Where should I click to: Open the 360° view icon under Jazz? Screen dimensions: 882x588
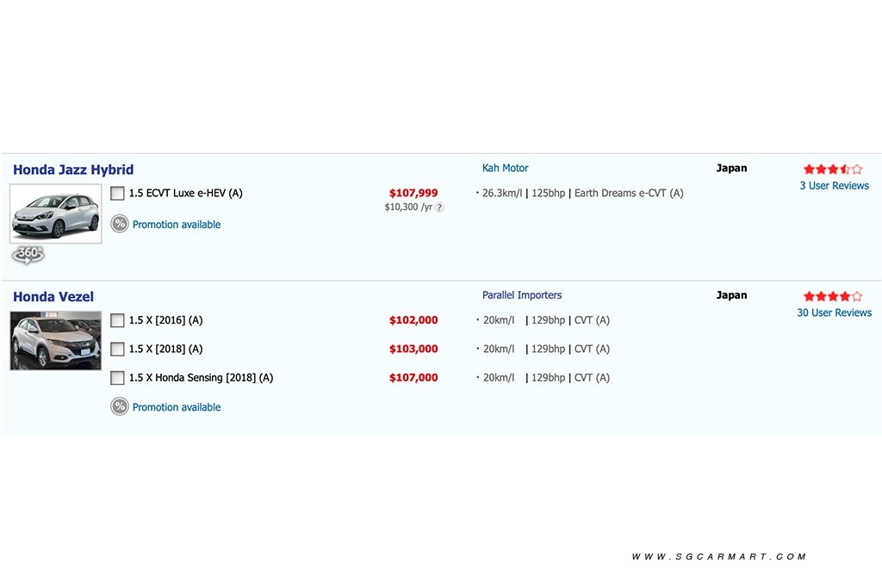pos(28,255)
